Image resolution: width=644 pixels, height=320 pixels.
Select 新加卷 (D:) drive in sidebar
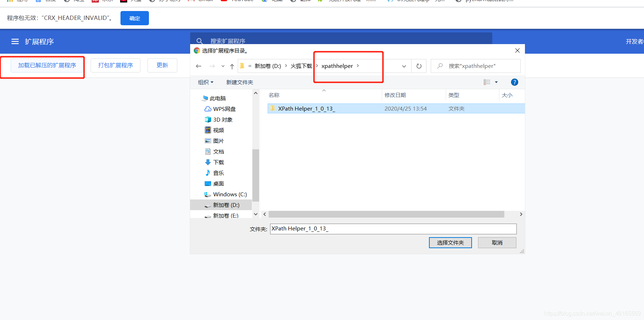(x=221, y=205)
